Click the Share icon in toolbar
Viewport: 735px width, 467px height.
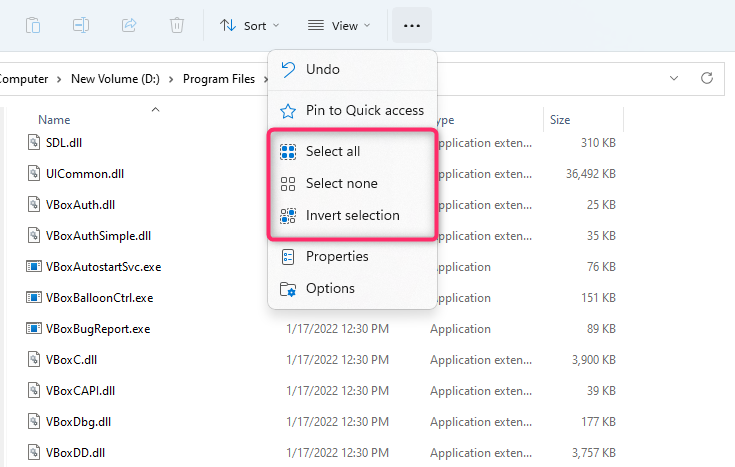(x=129, y=25)
